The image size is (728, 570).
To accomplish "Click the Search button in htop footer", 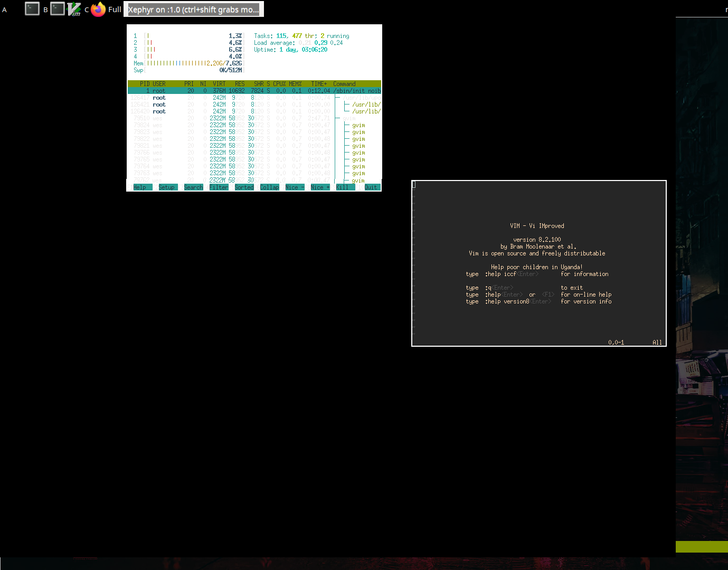I will (x=193, y=187).
